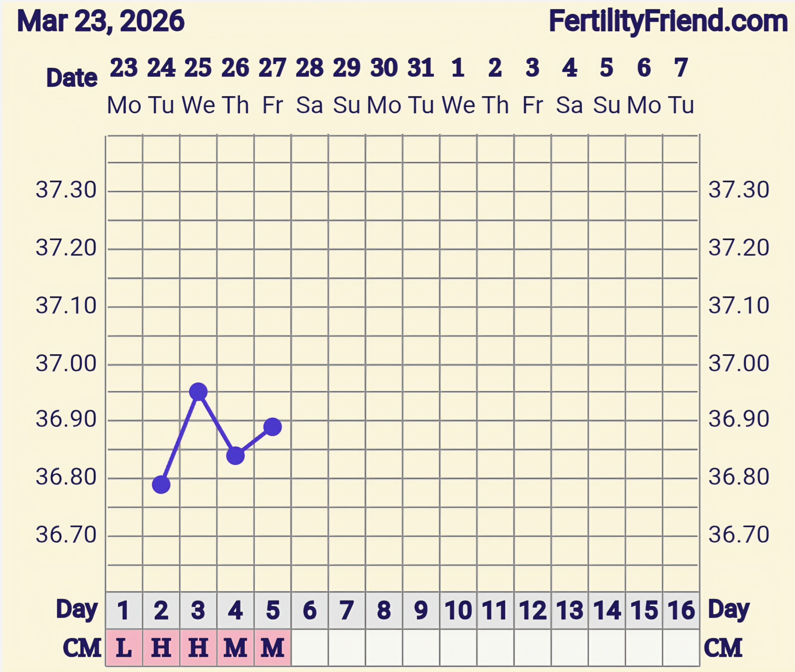The image size is (795, 672).
Task: Click the Friday temperature data point
Action: (x=272, y=427)
